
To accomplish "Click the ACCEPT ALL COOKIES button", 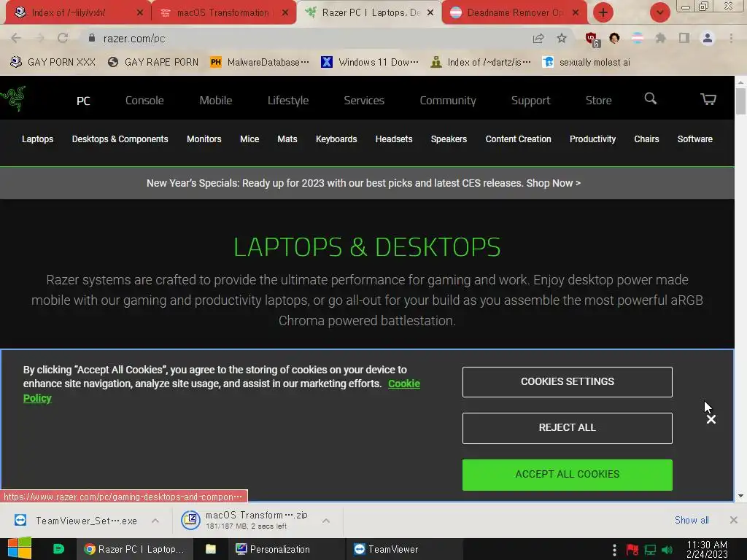I will click(568, 475).
